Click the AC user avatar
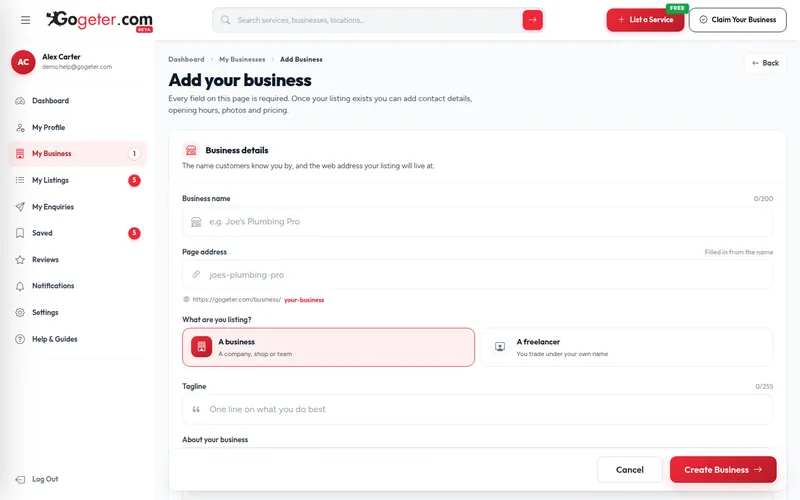This screenshot has height=500, width=800. tap(23, 62)
